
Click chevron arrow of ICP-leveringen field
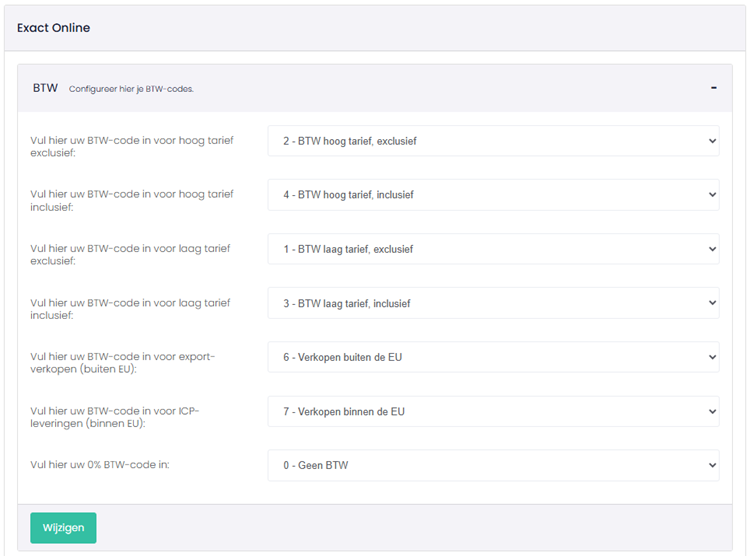(712, 411)
